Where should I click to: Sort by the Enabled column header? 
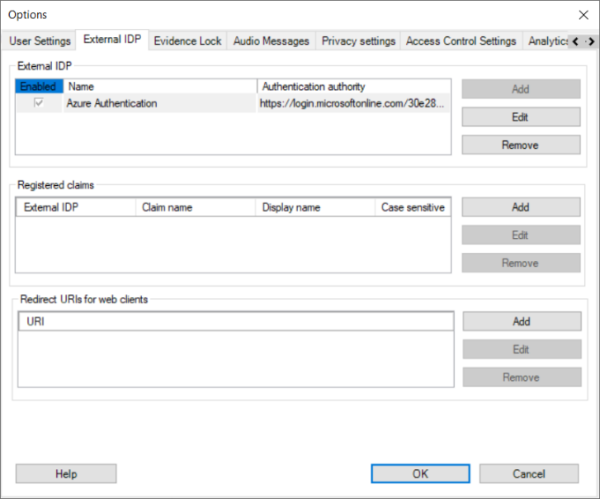pyautogui.click(x=39, y=87)
